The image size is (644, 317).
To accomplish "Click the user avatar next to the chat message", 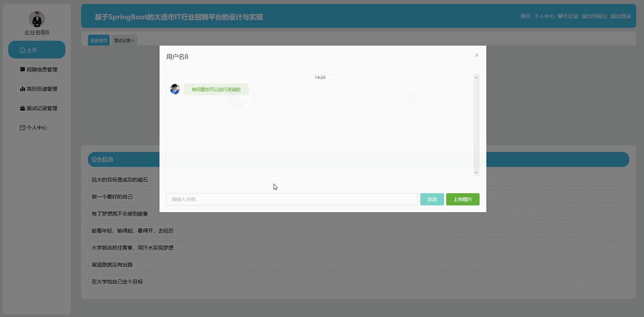I will [175, 89].
